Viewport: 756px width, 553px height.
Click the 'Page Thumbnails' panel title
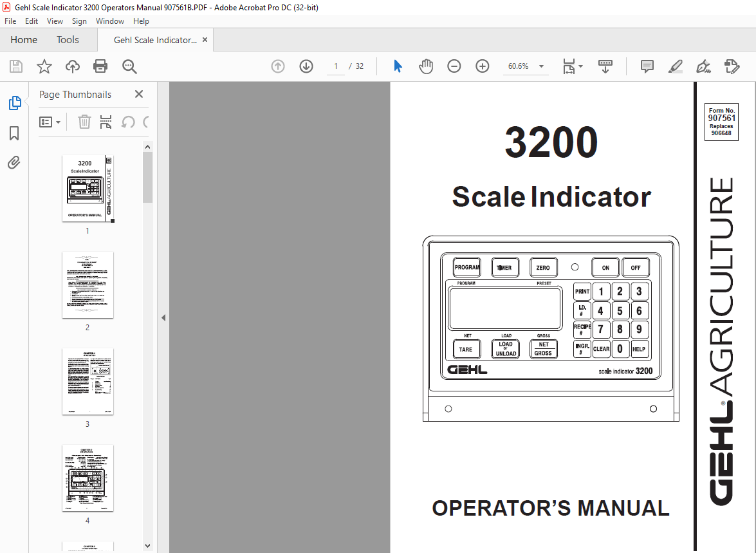(x=75, y=95)
